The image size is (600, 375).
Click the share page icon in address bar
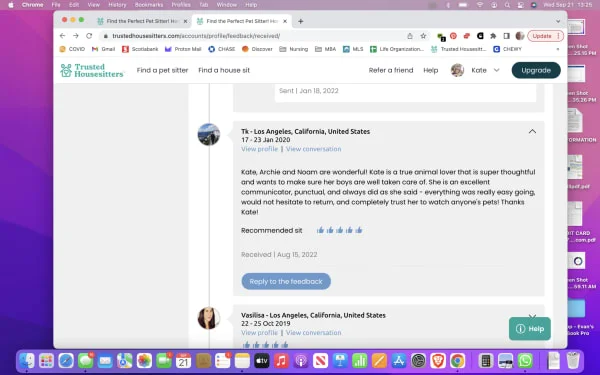click(x=410, y=36)
